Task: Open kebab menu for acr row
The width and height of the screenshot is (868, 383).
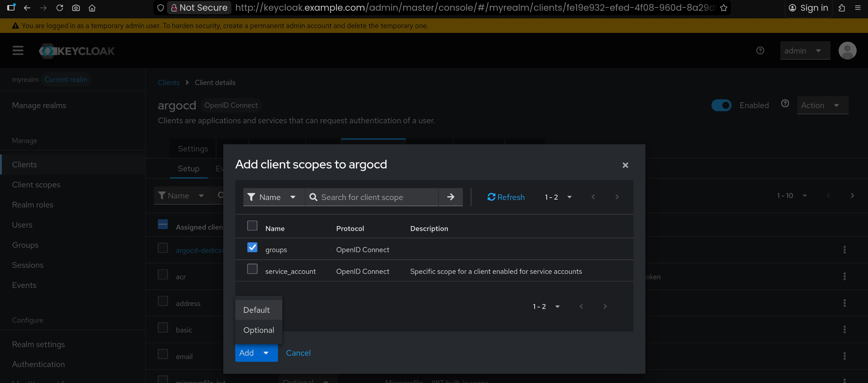Action: click(x=844, y=276)
